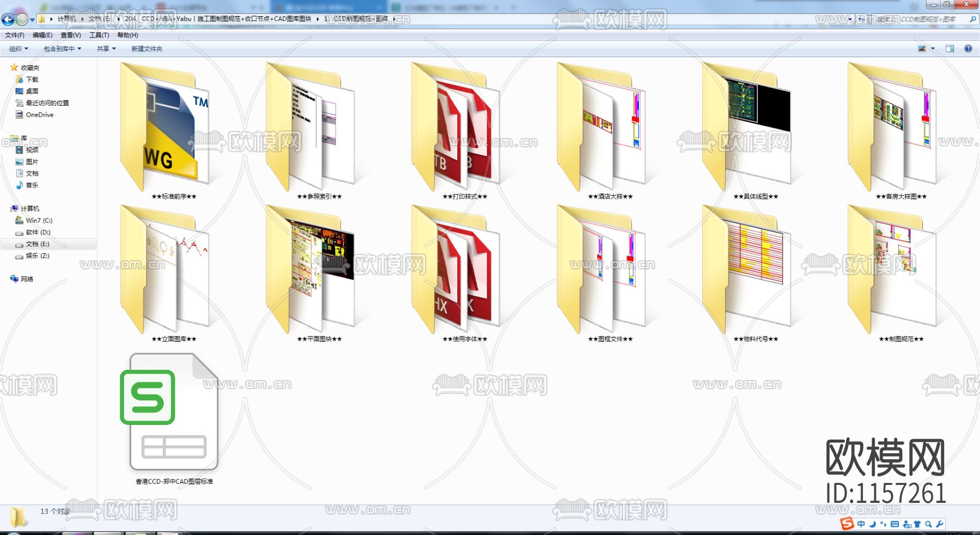This screenshot has width=980, height=535.
Task: Open the ★★酒店大样★★ folder
Action: 602,126
